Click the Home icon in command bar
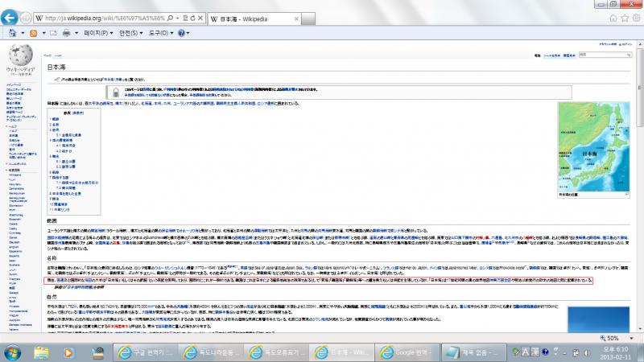 [x=12, y=34]
